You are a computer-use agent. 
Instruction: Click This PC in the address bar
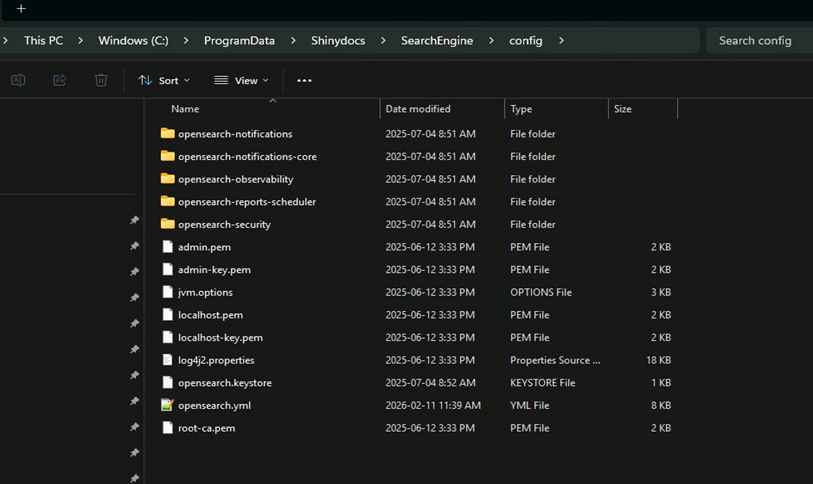pos(44,40)
